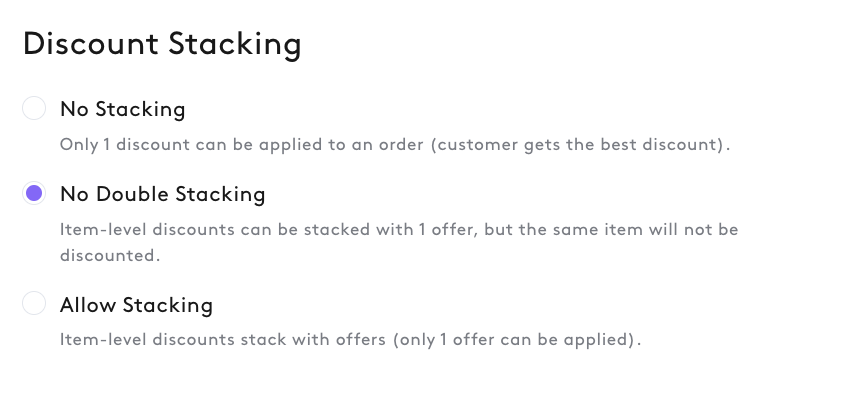
Task: Select the No Stacking radio button
Action: click(x=34, y=108)
